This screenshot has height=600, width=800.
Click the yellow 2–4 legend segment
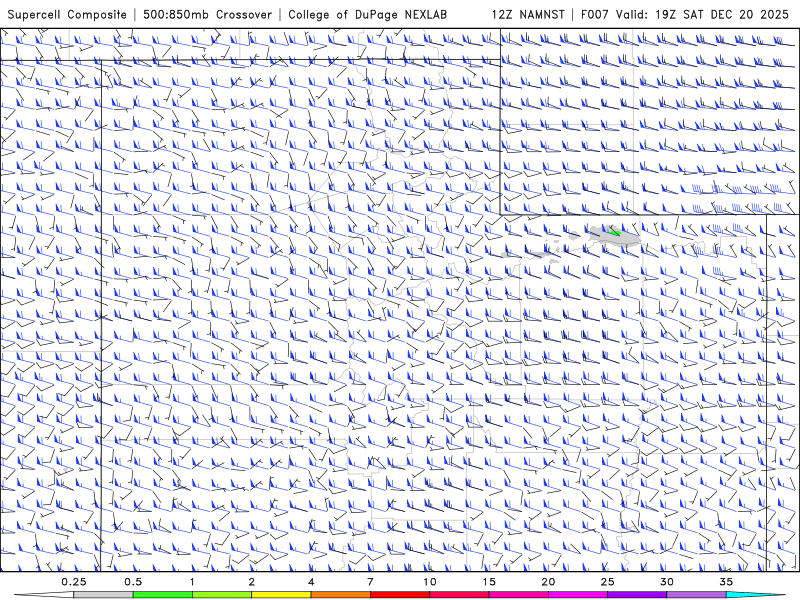[x=281, y=595]
